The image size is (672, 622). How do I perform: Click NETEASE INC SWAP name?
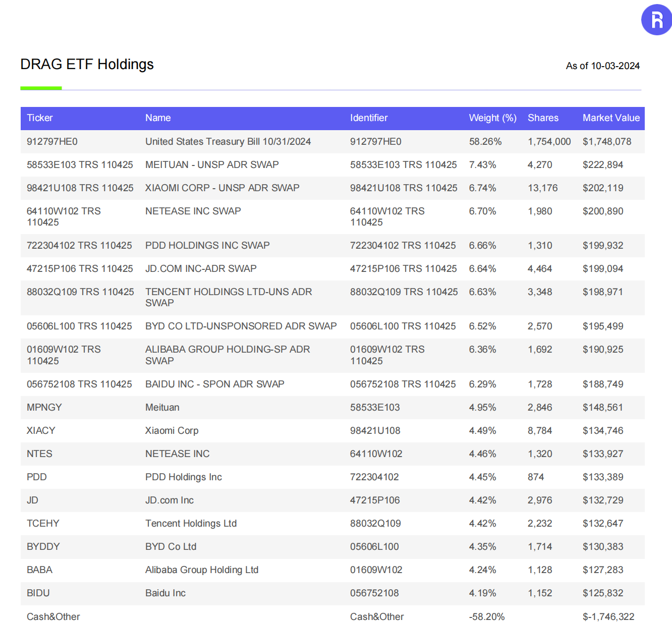pyautogui.click(x=193, y=211)
